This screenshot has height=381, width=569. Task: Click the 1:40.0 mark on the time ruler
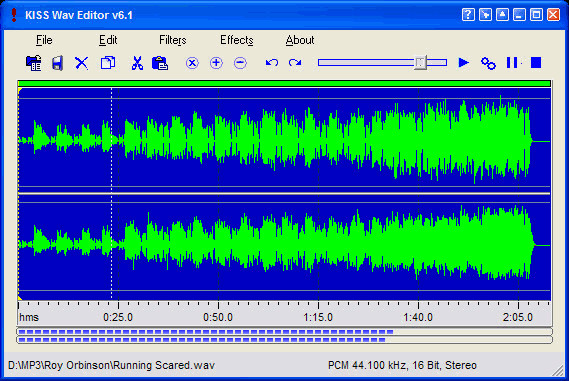(x=418, y=317)
